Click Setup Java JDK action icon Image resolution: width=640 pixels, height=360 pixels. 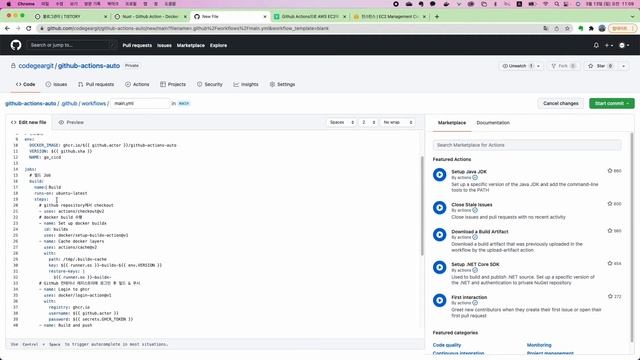point(440,175)
